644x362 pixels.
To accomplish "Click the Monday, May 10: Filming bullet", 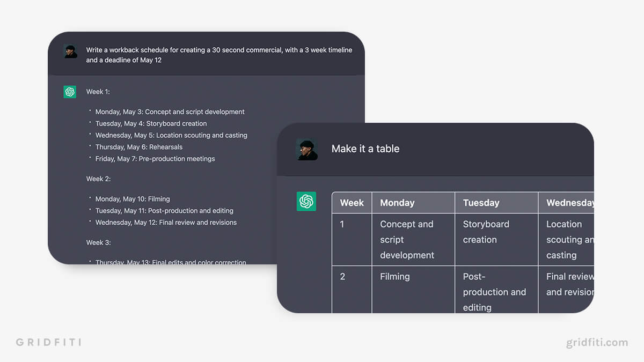I will 133,199.
